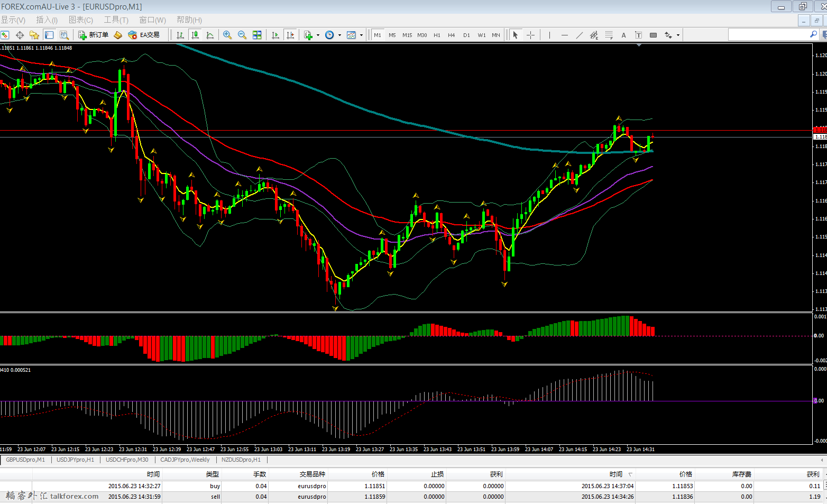
Task: Select W1 timeframe
Action: [x=482, y=35]
